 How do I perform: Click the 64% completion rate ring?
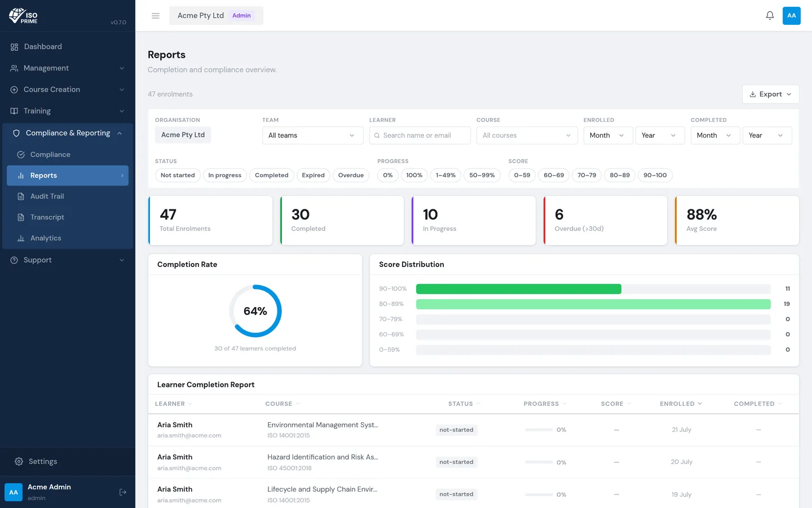click(x=255, y=311)
